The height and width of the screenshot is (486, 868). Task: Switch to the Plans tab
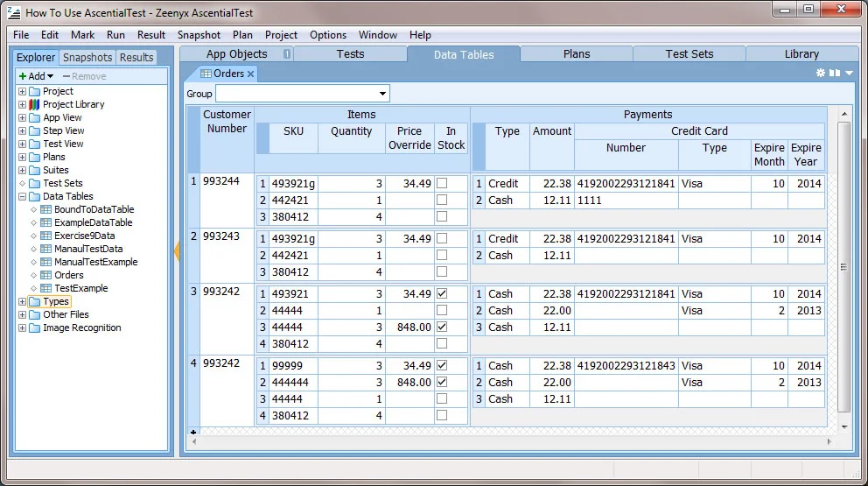[x=577, y=53]
